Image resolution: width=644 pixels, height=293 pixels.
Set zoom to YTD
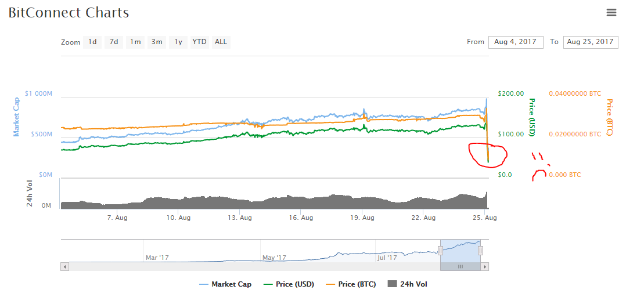pyautogui.click(x=199, y=42)
